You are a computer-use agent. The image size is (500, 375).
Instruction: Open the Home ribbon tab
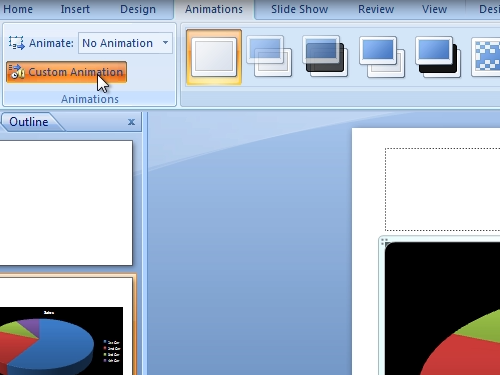(18, 9)
